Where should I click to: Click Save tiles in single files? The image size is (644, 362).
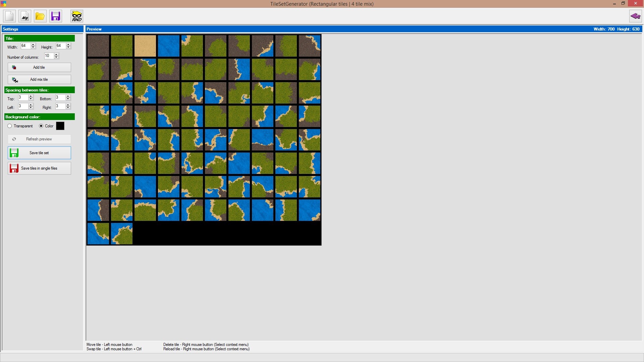pyautogui.click(x=39, y=168)
